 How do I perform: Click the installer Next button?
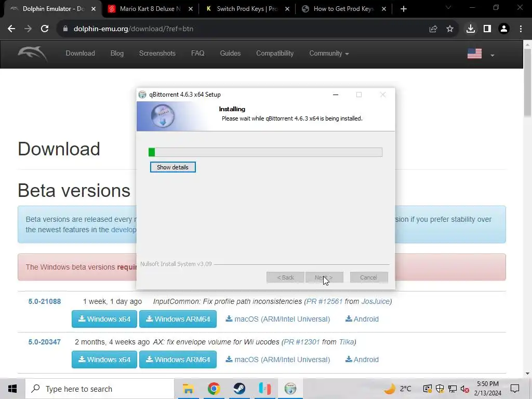tap(324, 277)
